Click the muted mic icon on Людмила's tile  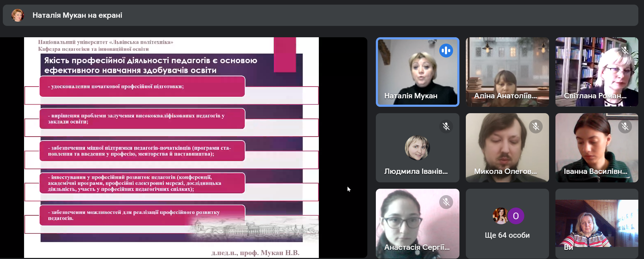point(446,126)
